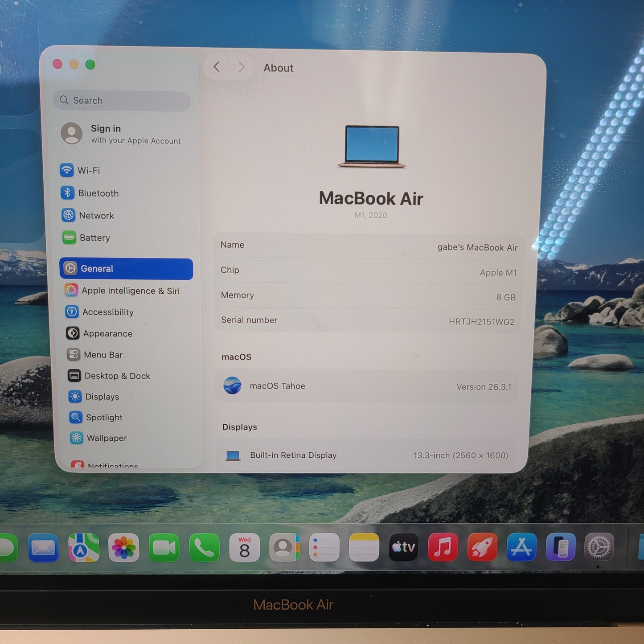Open Maps from the Dock
The height and width of the screenshot is (644, 644).
84,548
